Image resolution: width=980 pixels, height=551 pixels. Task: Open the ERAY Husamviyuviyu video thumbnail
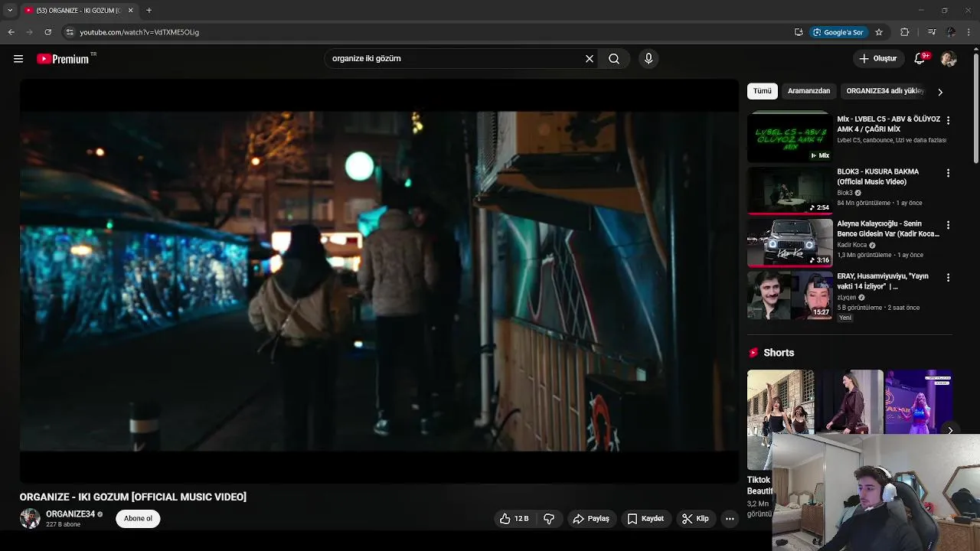[x=789, y=294]
